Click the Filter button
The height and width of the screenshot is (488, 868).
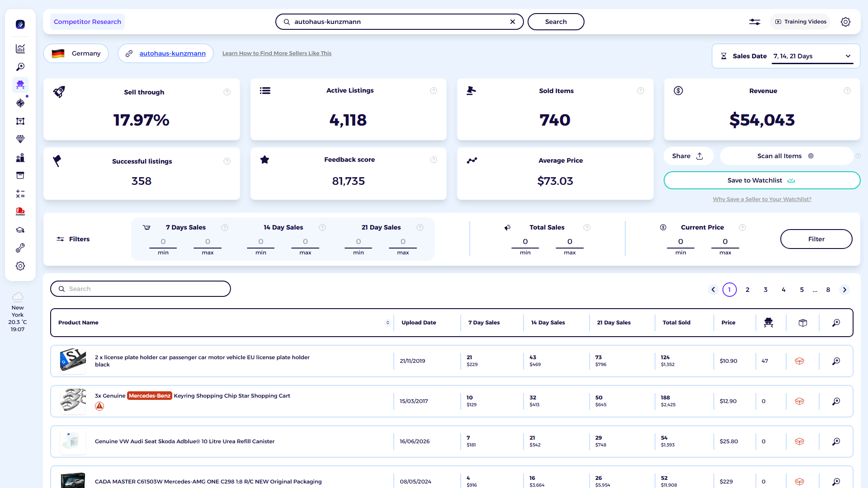(x=816, y=239)
